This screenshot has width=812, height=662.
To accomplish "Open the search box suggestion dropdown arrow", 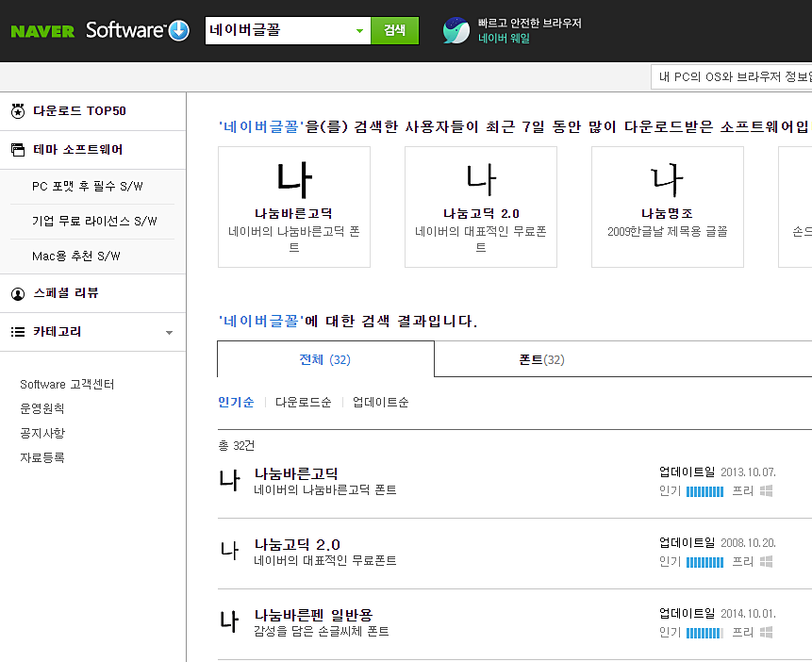I will [360, 31].
